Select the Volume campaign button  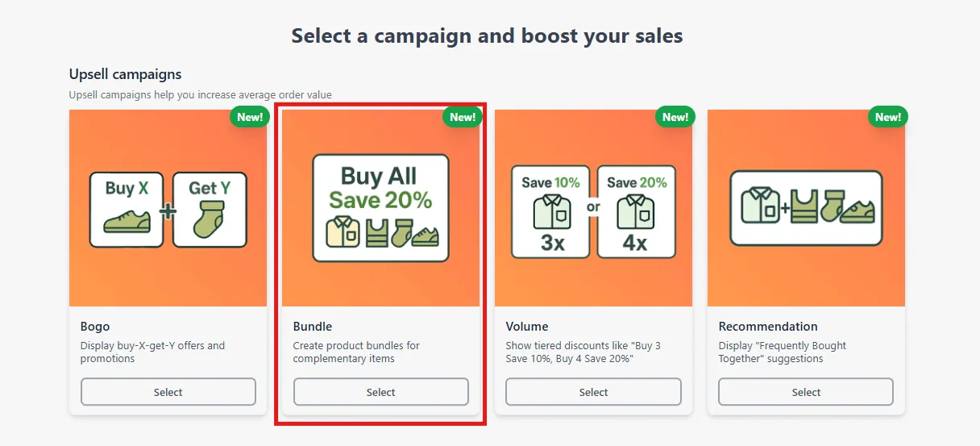(593, 392)
